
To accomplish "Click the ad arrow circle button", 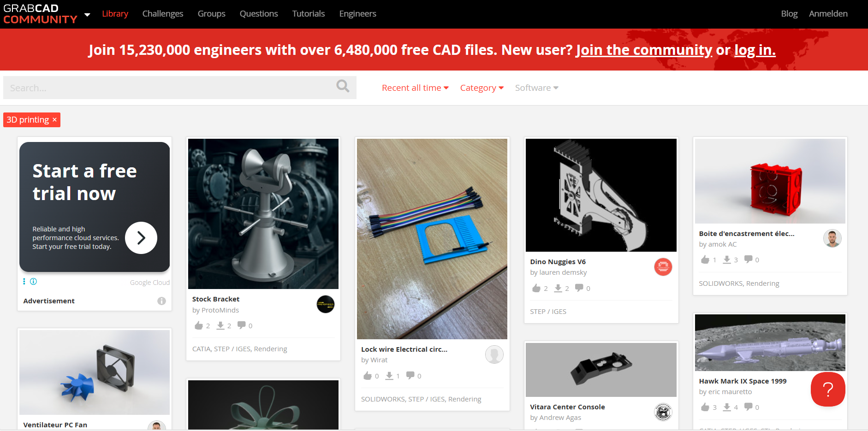I will (x=141, y=238).
